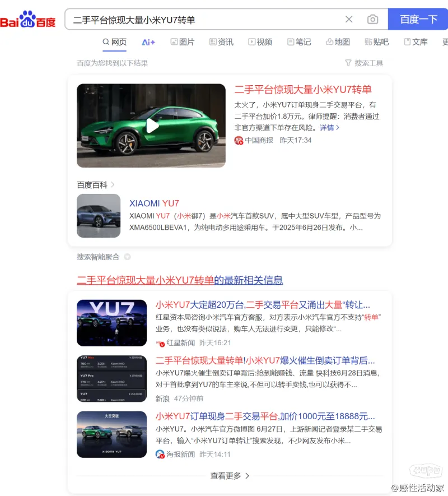The width and height of the screenshot is (448, 496).
Task: Open the 大定突破 YU7 thumbnail
Action: pyautogui.click(x=111, y=434)
